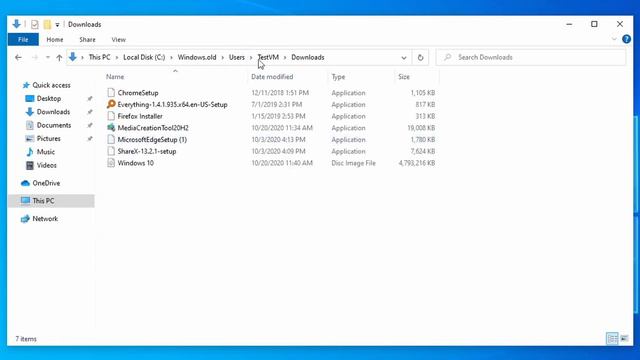Select OneDrive in the navigation pane
Image resolution: width=640 pixels, height=360 pixels.
click(x=46, y=183)
